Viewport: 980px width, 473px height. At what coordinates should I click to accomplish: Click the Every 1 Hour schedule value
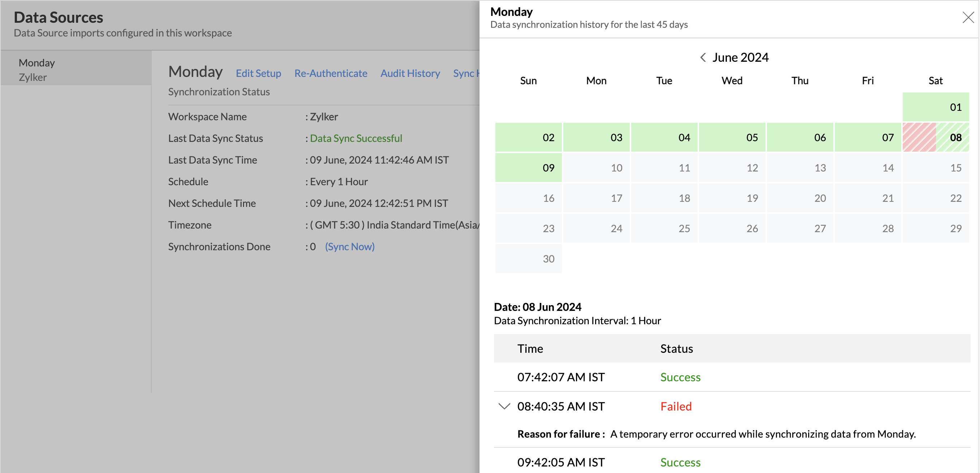coord(339,182)
